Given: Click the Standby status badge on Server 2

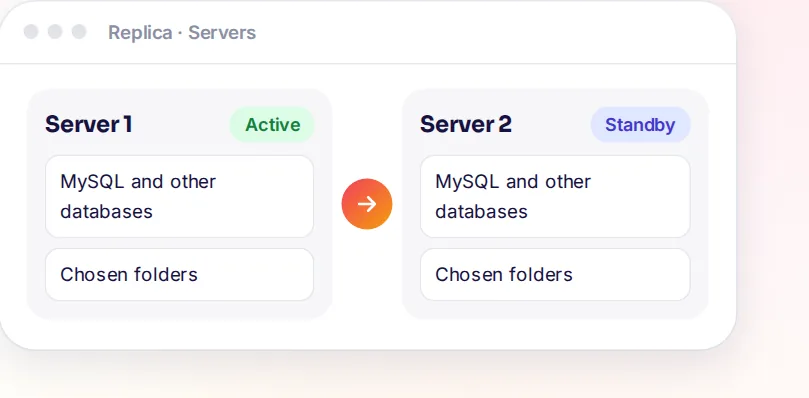Looking at the screenshot, I should click(x=640, y=124).
